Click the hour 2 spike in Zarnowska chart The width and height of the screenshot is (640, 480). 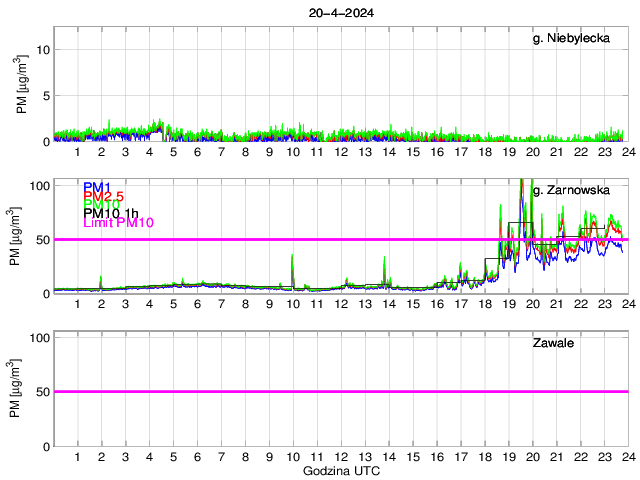pos(101,280)
